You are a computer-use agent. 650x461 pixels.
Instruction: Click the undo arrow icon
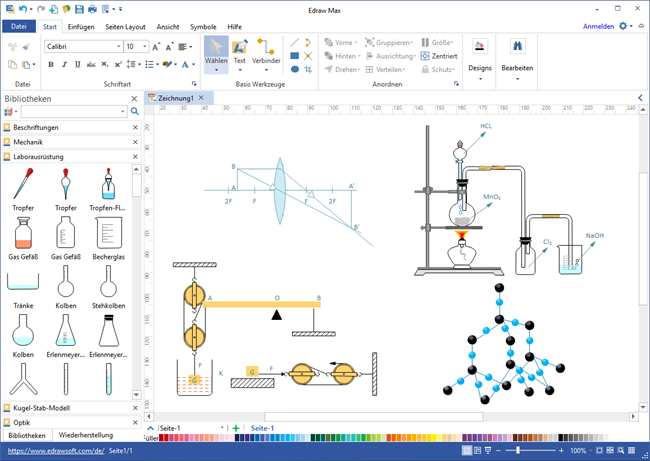click(x=23, y=9)
